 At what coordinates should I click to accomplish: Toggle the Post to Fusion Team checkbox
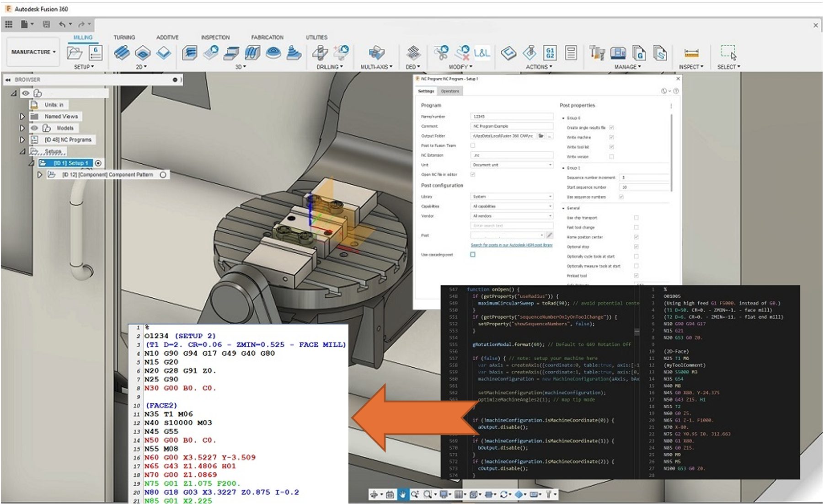pos(473,145)
